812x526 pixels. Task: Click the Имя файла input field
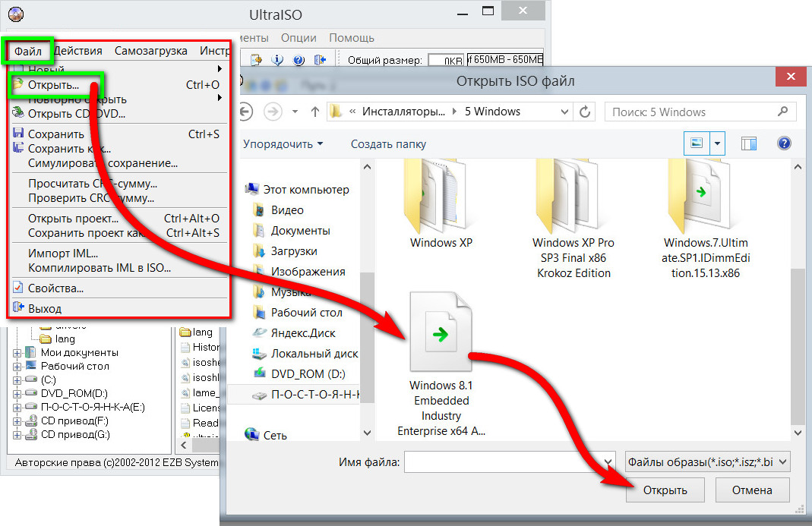[510, 461]
